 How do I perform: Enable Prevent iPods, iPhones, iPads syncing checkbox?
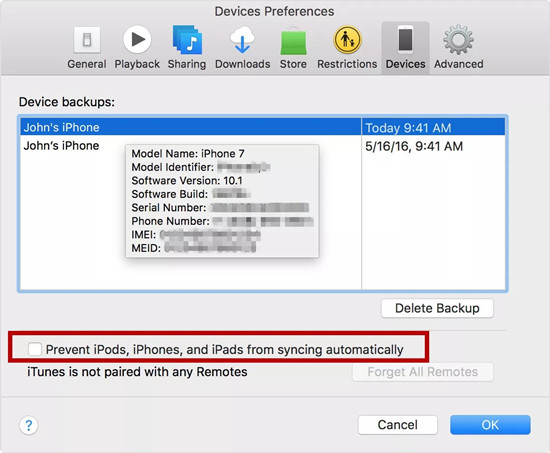(35, 349)
